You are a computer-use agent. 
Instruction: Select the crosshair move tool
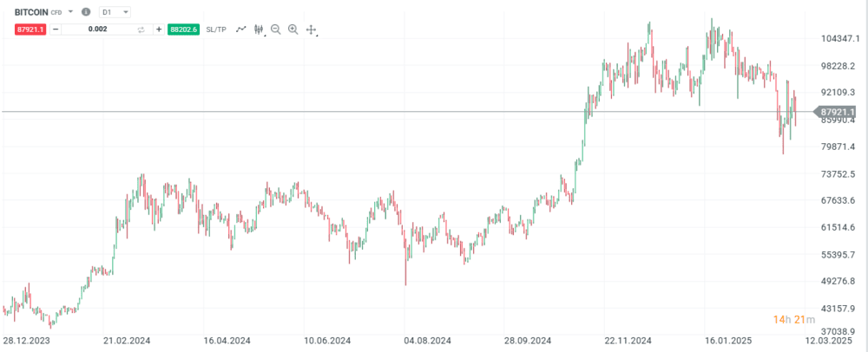coord(311,29)
